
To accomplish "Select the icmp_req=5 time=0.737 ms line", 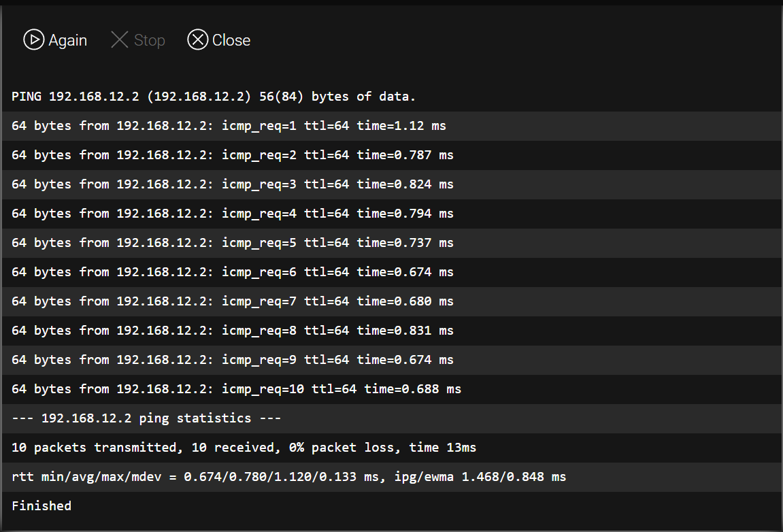I will pyautogui.click(x=393, y=243).
